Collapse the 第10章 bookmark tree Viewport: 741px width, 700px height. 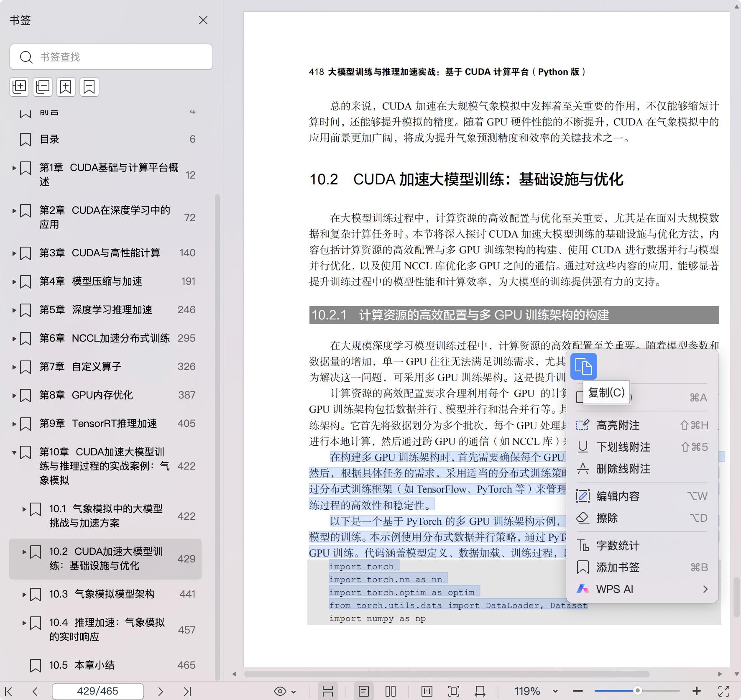point(14,452)
